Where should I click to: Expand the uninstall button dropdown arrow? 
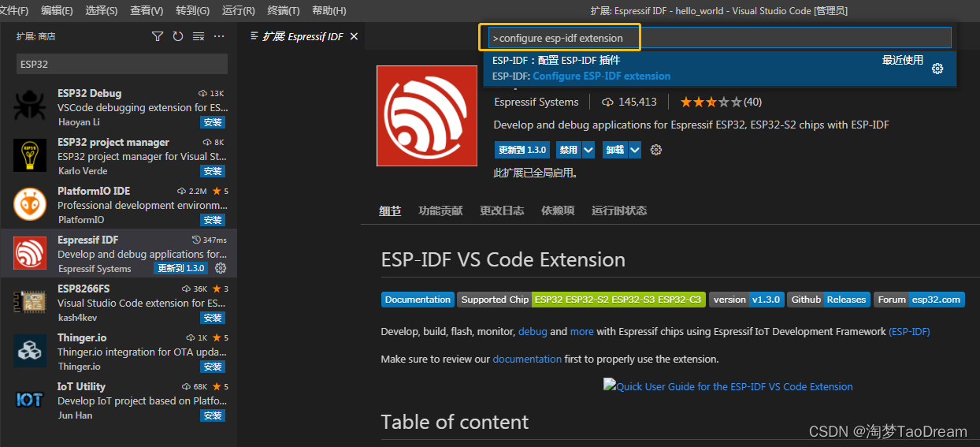click(x=634, y=150)
